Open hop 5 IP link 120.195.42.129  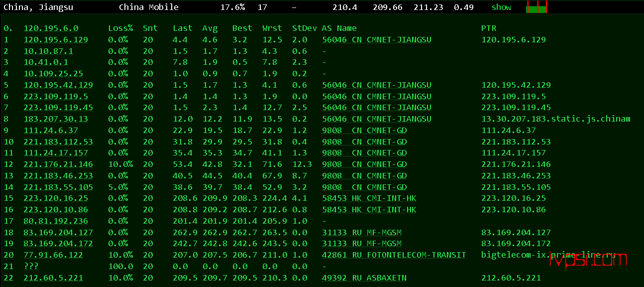tap(58, 85)
